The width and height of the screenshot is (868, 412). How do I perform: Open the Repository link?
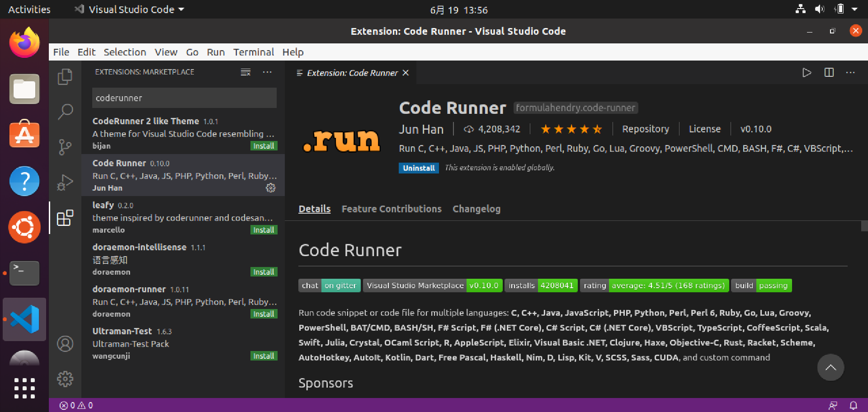(x=646, y=129)
